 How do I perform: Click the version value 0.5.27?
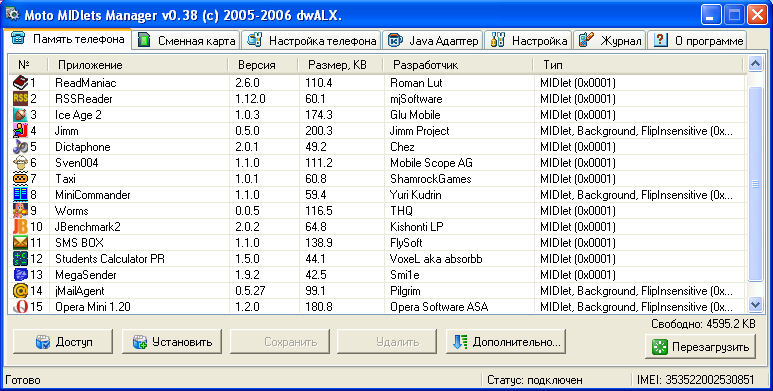pyautogui.click(x=250, y=291)
